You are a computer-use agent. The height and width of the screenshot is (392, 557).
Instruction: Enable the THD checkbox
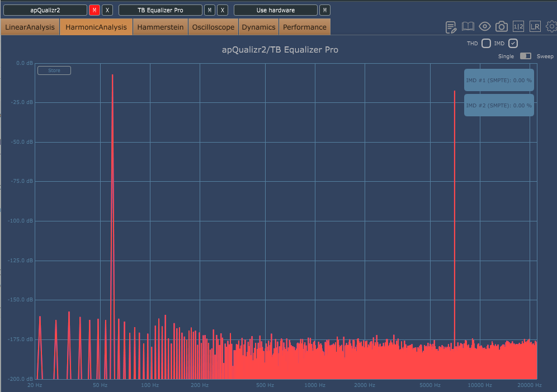click(486, 43)
